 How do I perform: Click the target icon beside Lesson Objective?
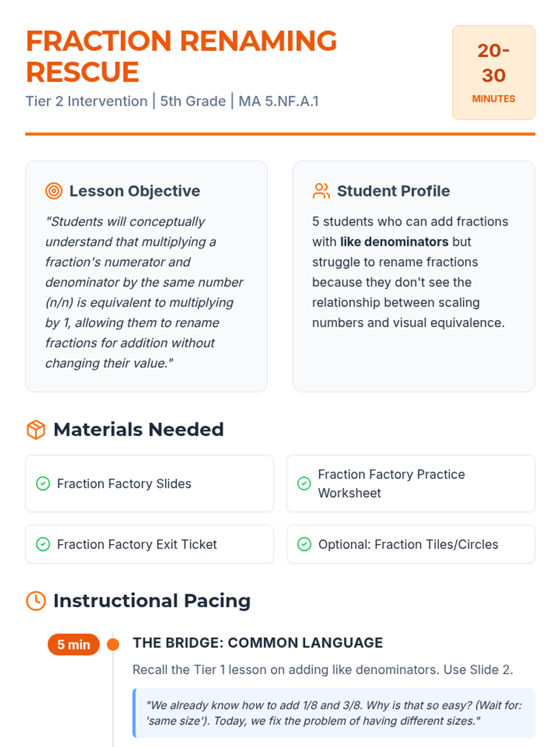pos(54,191)
